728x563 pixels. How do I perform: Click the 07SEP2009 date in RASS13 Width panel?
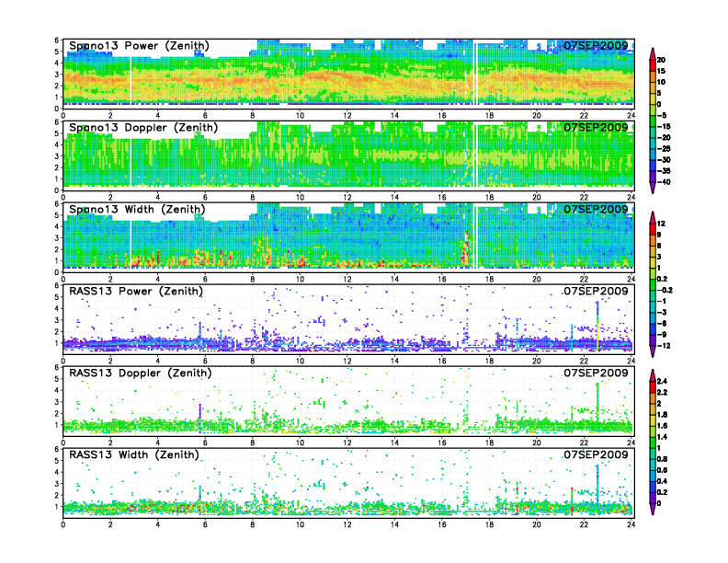tap(596, 454)
